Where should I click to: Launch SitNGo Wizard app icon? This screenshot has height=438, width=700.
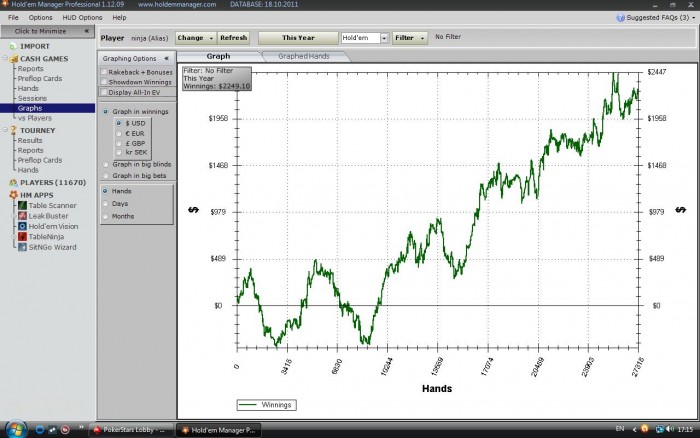point(22,247)
